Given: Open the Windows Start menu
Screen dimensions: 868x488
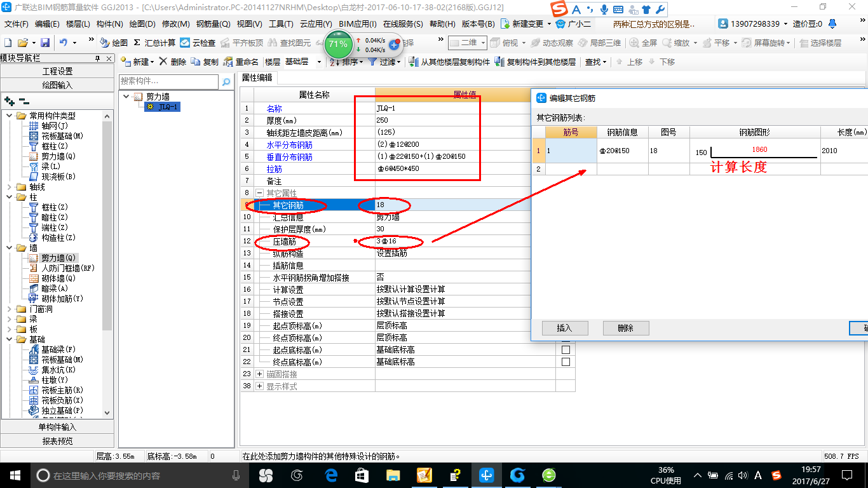Looking at the screenshot, I should tap(15, 475).
